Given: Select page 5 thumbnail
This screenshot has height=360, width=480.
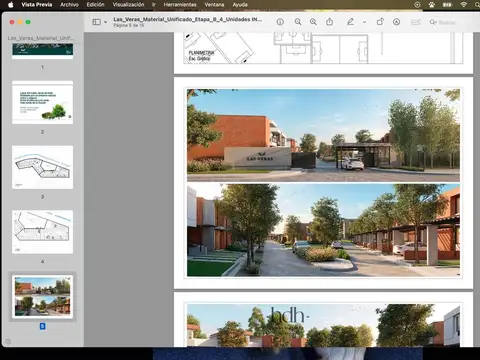Looking at the screenshot, I should 43,297.
